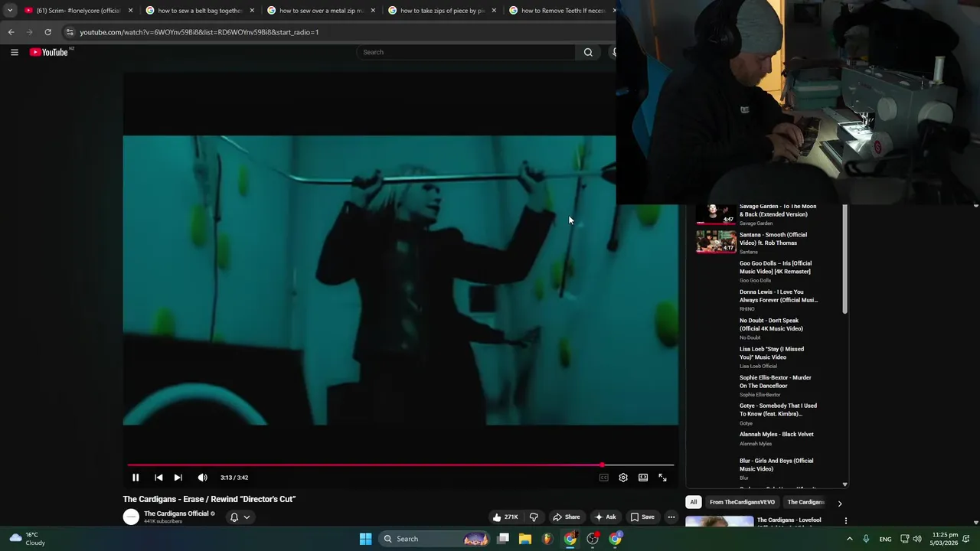This screenshot has width=980, height=551.
Task: Expand the notification preferences chevron
Action: (x=247, y=517)
